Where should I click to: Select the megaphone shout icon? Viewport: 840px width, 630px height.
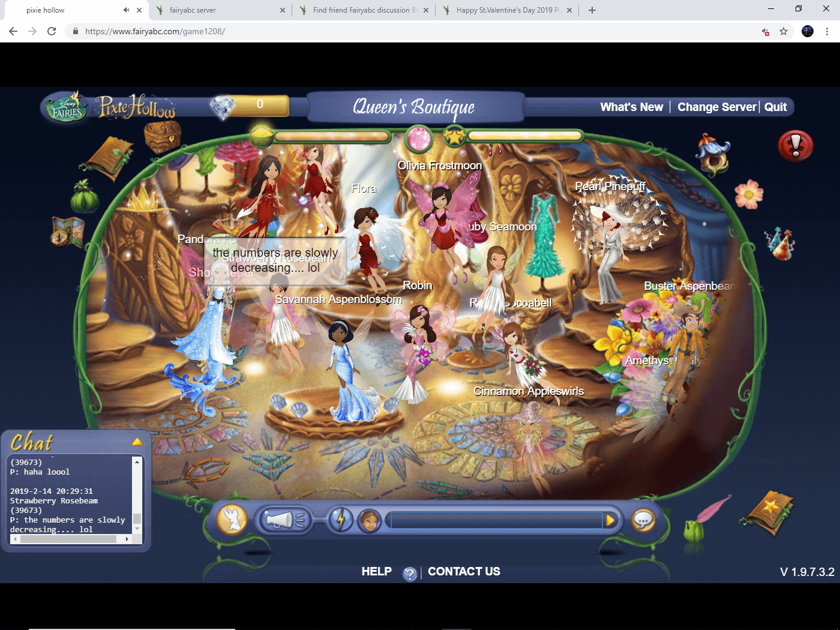286,520
